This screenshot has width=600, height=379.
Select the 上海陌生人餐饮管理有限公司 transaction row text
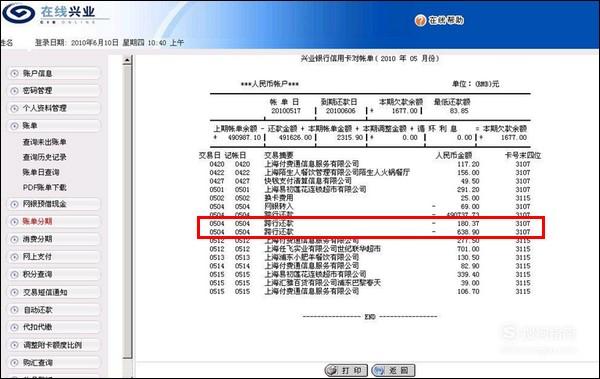point(337,173)
